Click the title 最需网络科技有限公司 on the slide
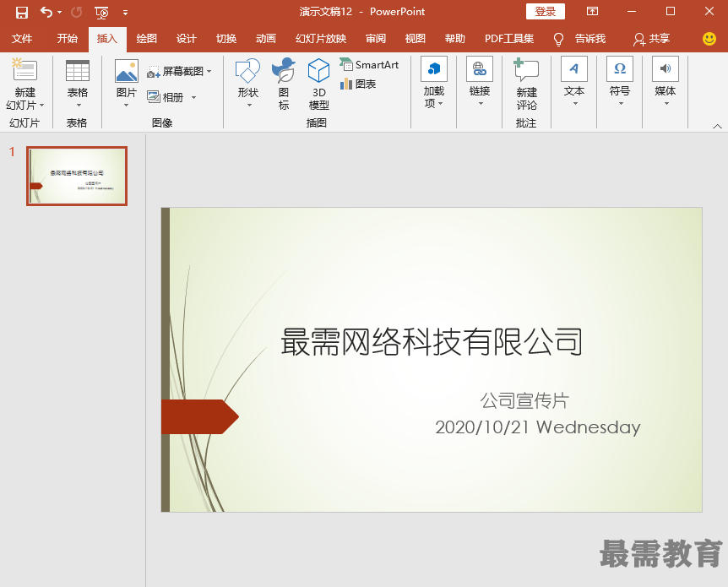 tap(432, 342)
